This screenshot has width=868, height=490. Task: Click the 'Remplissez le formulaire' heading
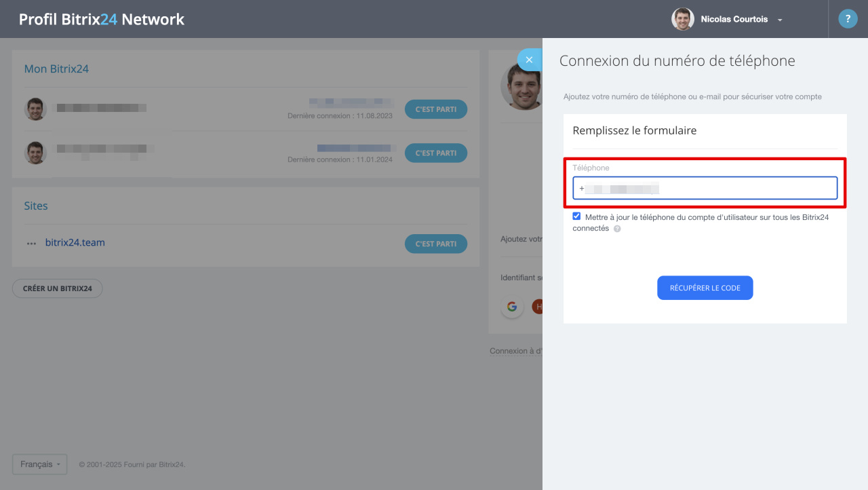635,130
